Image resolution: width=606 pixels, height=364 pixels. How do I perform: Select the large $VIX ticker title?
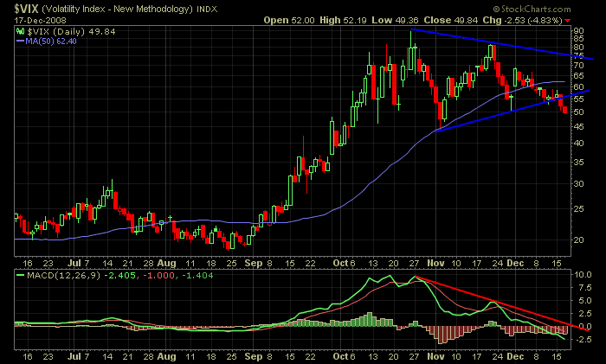click(26, 9)
